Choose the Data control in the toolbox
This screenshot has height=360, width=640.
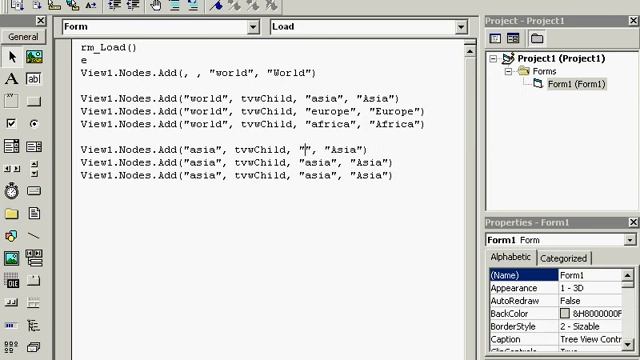pos(34,258)
